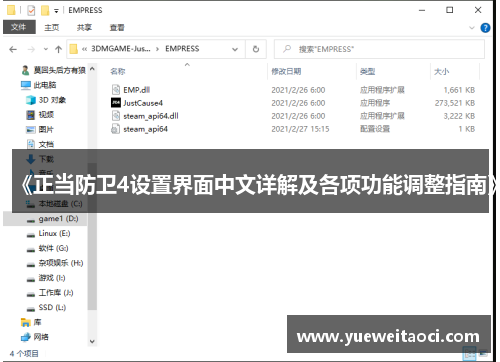Click the 3DMGAME-Jus... breadcrumb segment
Image resolution: width=500 pixels, height=362 pixels.
click(x=121, y=49)
